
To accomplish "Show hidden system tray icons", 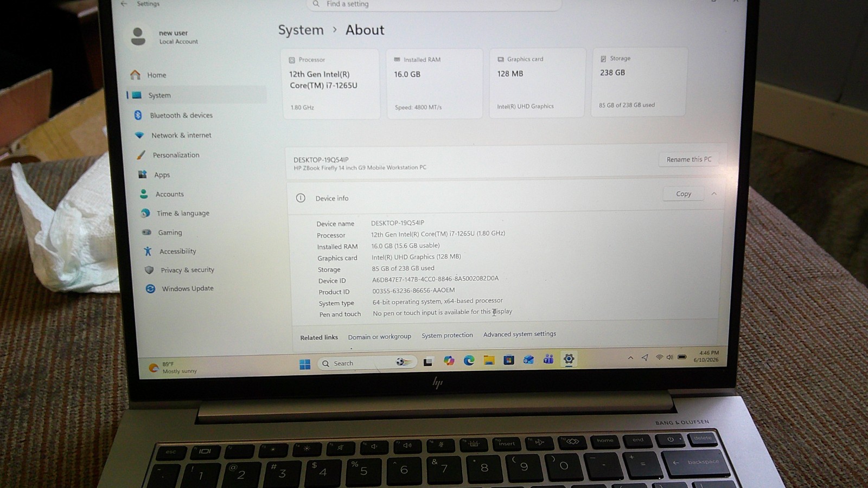I will coord(630,358).
